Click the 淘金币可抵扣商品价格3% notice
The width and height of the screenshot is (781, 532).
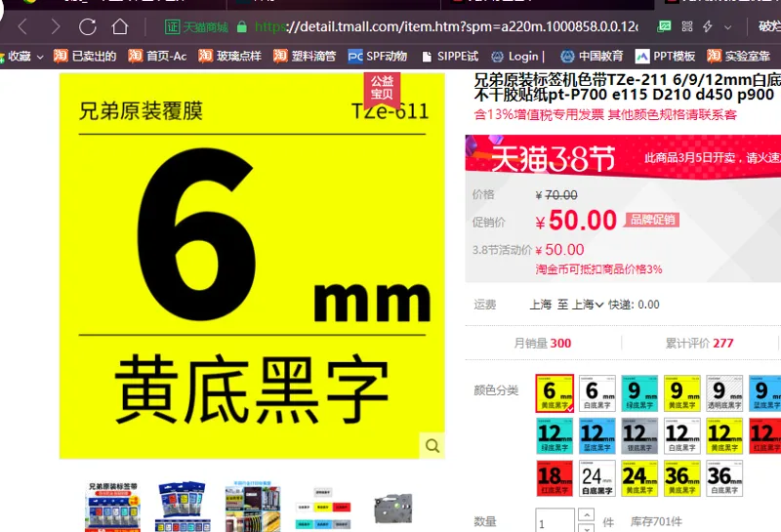(x=598, y=269)
